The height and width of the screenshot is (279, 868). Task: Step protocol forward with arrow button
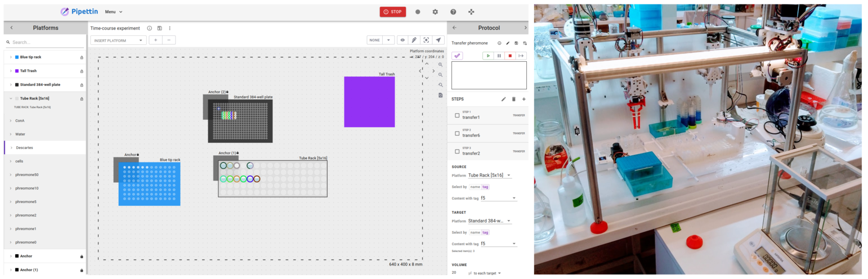(521, 56)
